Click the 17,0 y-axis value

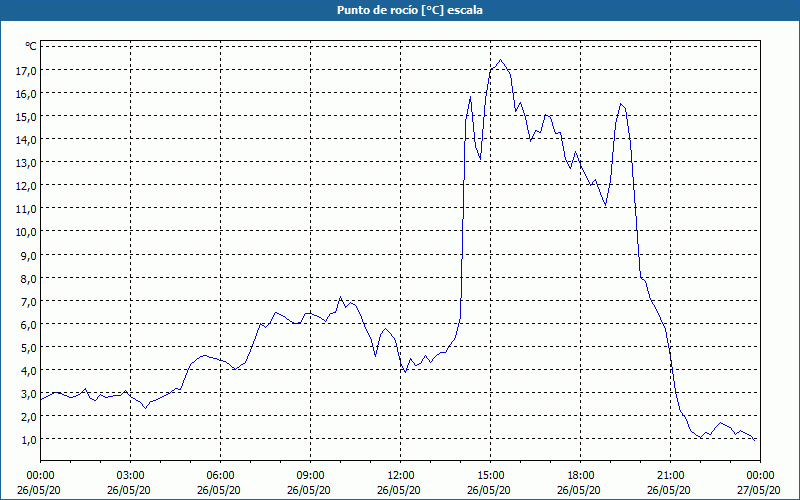[27, 71]
